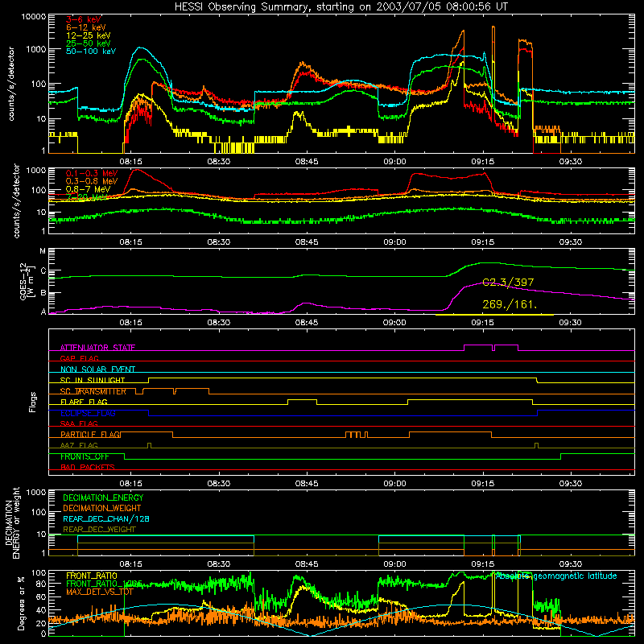
Task: Click the FLARE_FLAG label
Action: [x=84, y=402]
